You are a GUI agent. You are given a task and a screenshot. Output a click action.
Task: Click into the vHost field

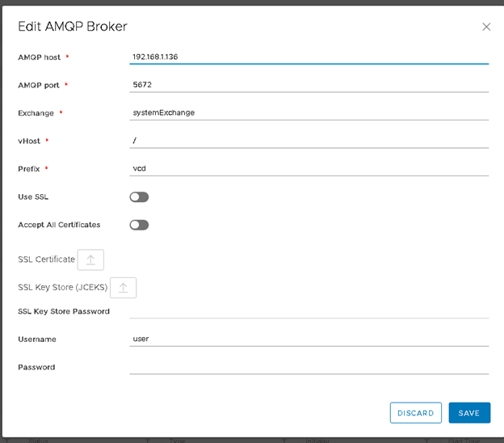point(309,141)
